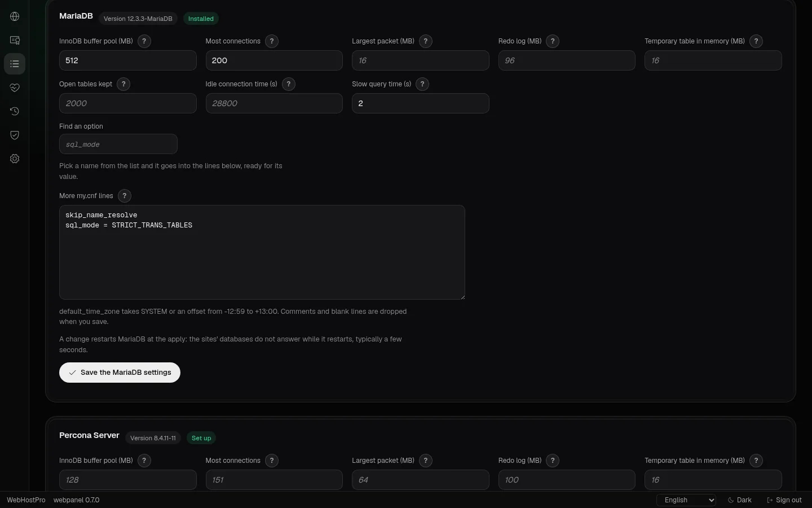This screenshot has width=812, height=508.
Task: Click the Version 12.3.3-MariaDB label
Action: (x=138, y=19)
